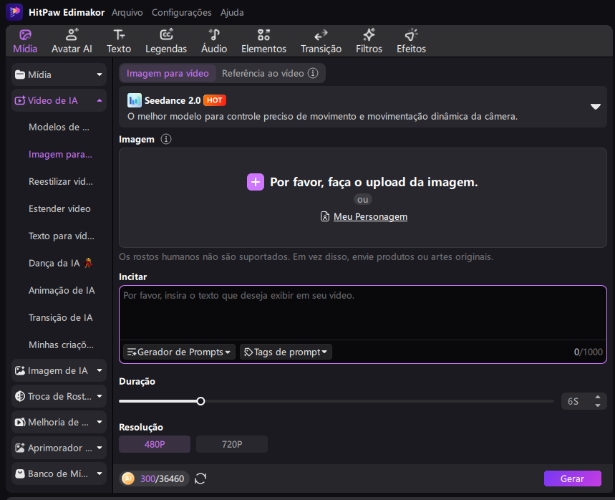Click into the Incitar prompt text field
This screenshot has height=500, width=615.
[x=363, y=313]
